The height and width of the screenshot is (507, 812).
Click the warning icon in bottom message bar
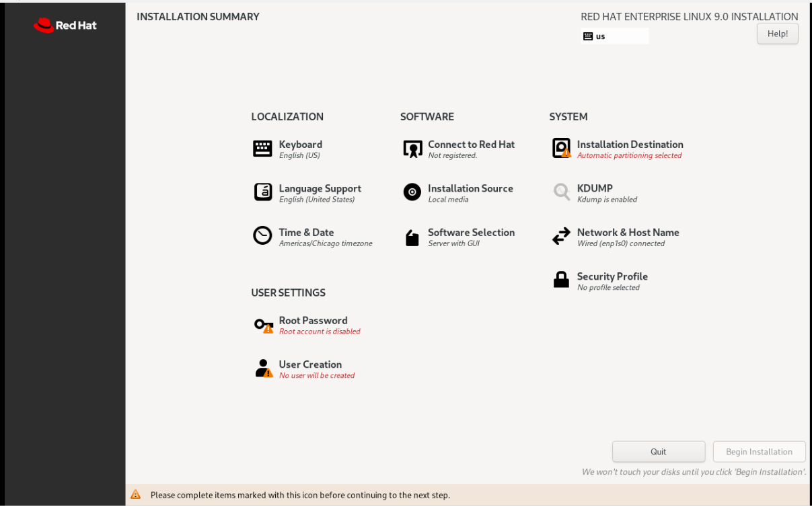tap(135, 495)
